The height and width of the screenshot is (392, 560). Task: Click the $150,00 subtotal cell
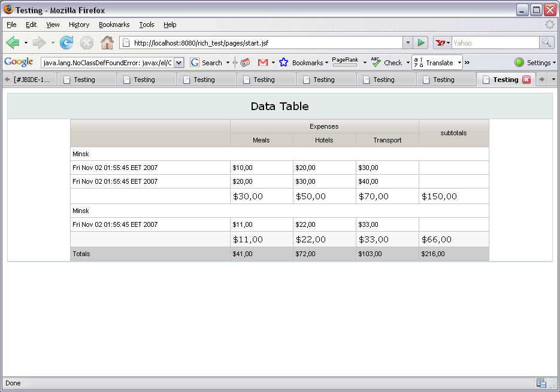click(453, 196)
